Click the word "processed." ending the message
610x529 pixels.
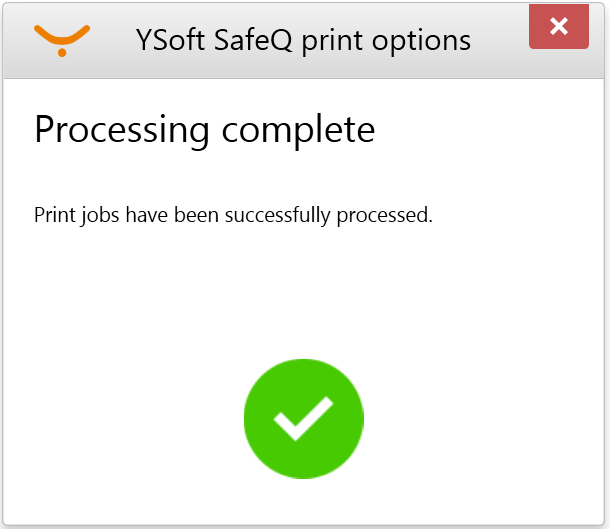393,215
